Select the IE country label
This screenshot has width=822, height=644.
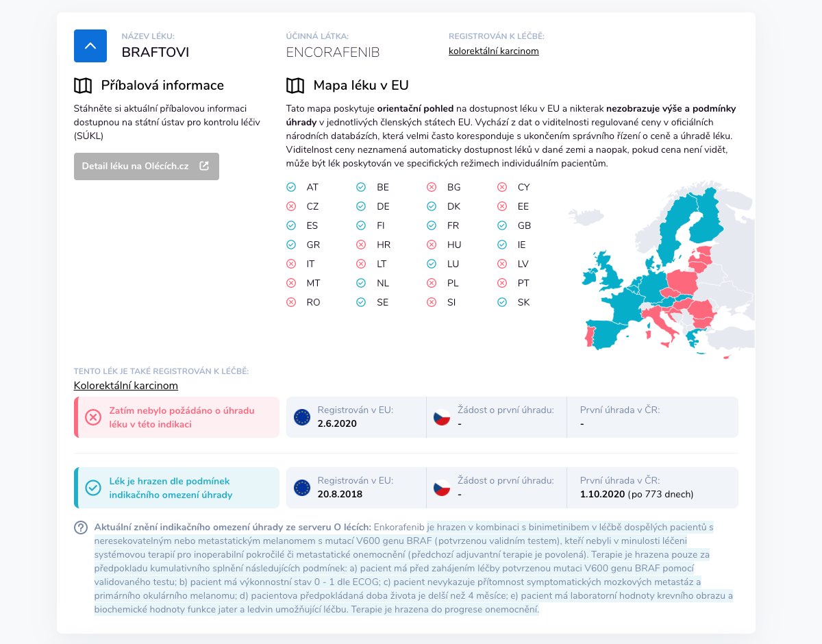click(x=522, y=245)
